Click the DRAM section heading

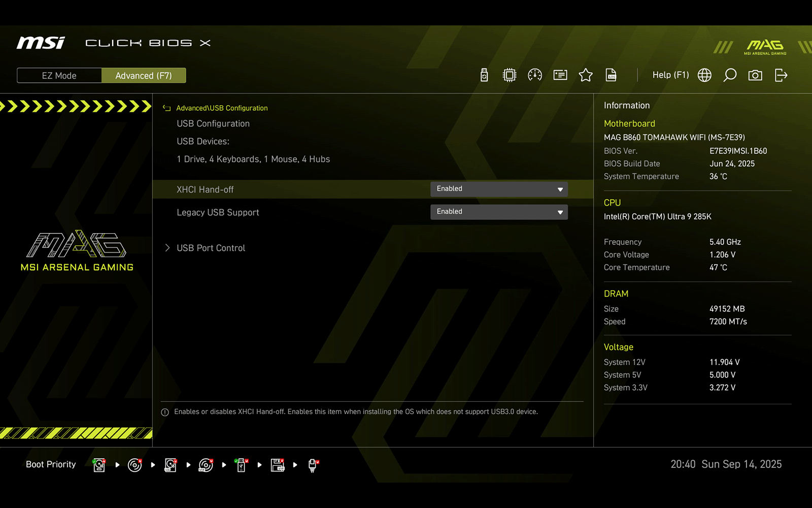click(x=616, y=294)
